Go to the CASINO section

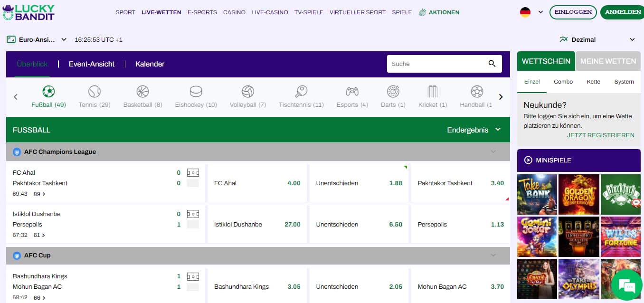click(235, 12)
